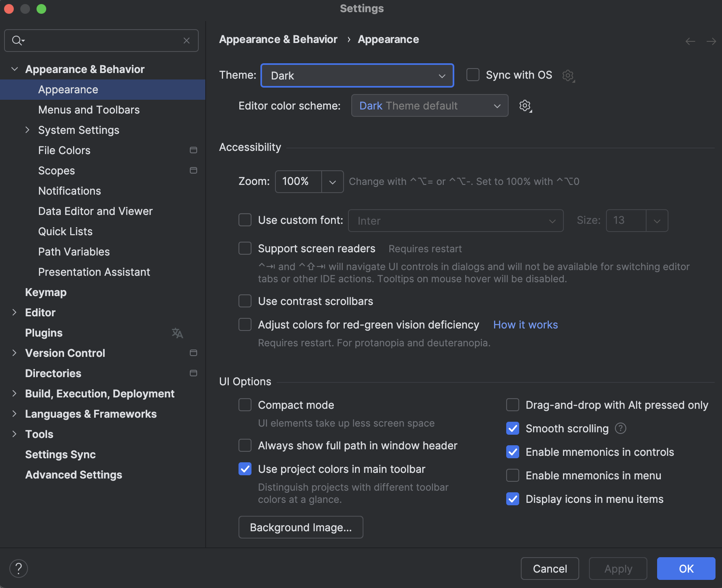This screenshot has height=588, width=722.
Task: Open the How it works link
Action: pyautogui.click(x=525, y=324)
